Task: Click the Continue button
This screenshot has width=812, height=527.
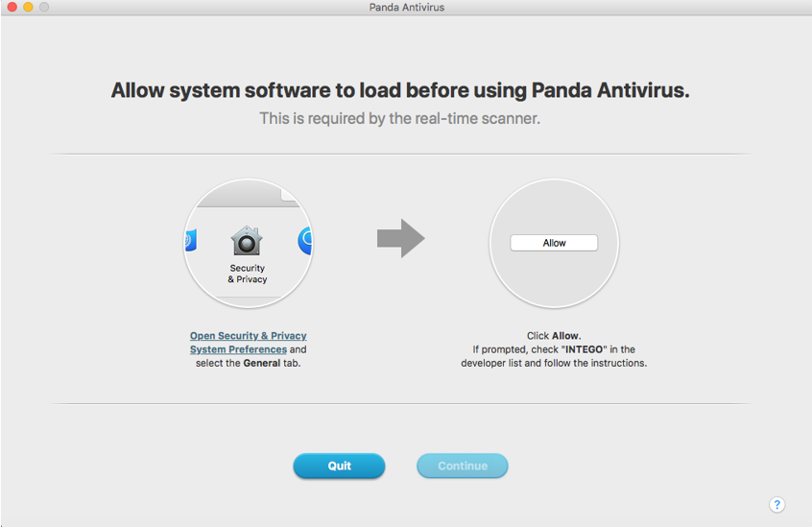Action: pos(463,466)
